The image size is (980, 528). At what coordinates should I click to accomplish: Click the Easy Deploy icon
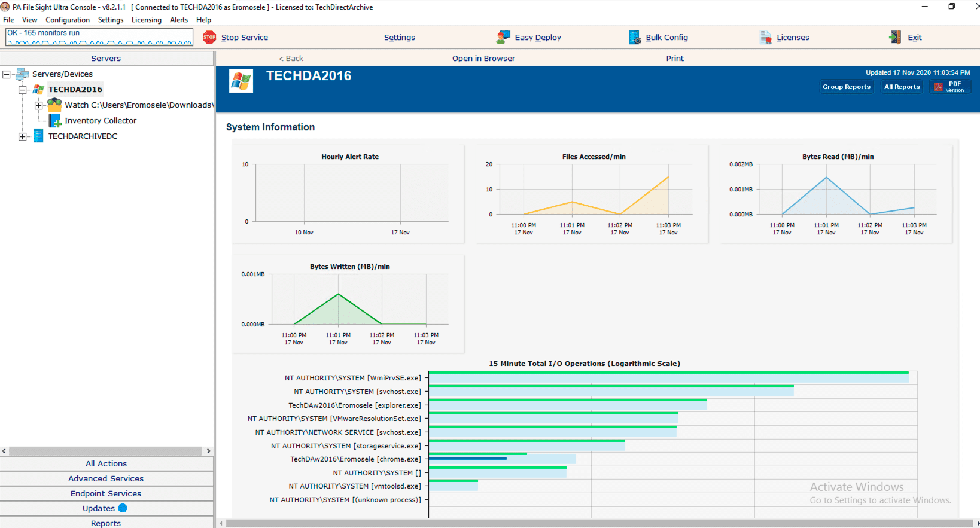pyautogui.click(x=503, y=37)
